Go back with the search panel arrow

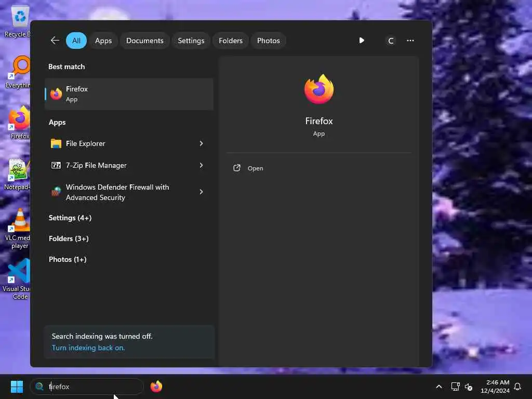coord(55,41)
